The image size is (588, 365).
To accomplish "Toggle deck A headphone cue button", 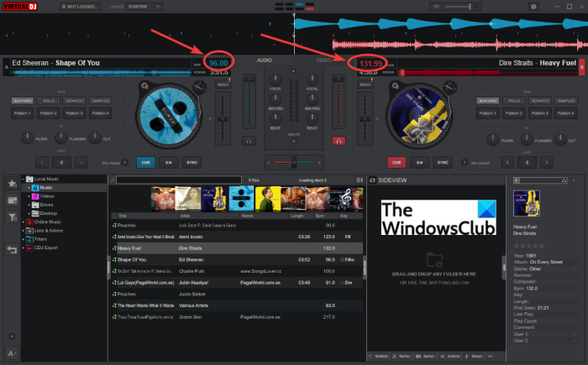I will pos(249,141).
